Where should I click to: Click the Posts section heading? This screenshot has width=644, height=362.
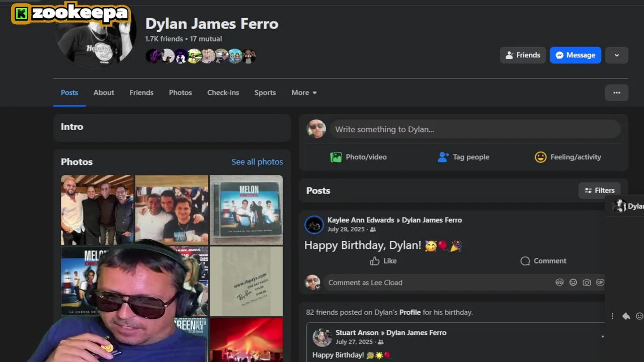pos(318,191)
